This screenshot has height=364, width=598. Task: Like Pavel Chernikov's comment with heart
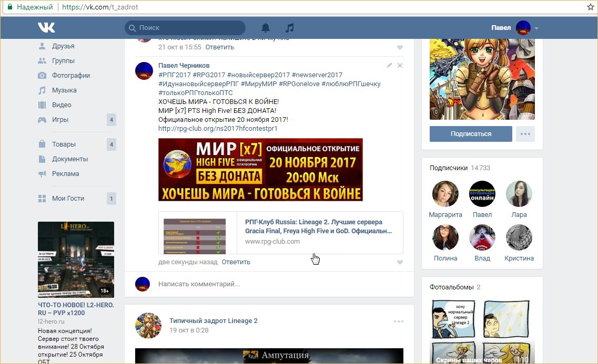400,262
